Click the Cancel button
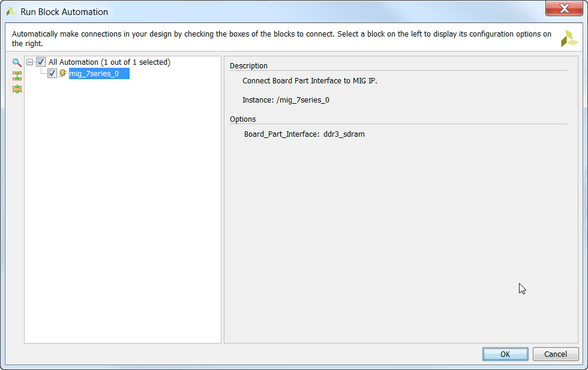 [x=555, y=354]
